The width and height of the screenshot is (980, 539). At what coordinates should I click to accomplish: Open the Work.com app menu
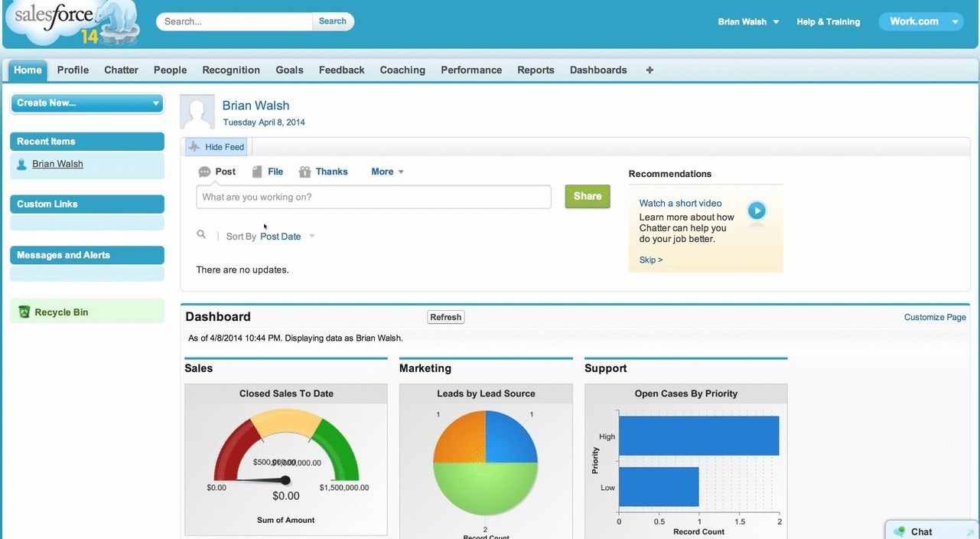coord(920,21)
